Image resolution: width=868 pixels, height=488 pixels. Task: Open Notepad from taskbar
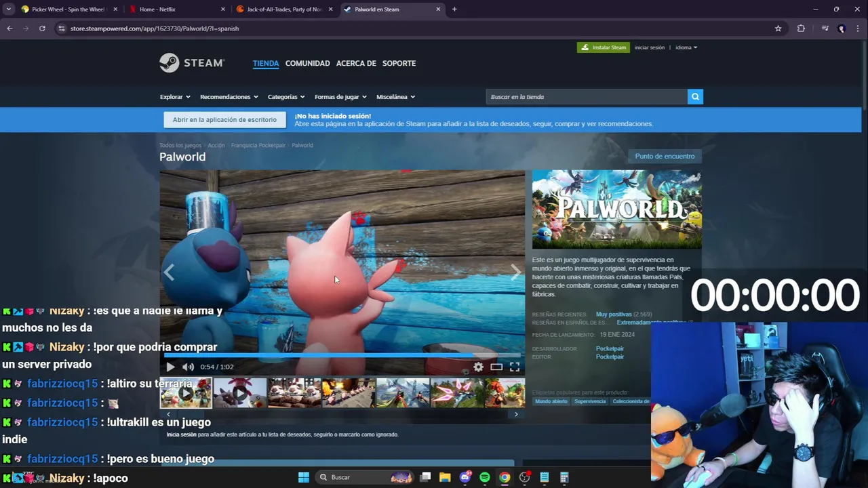(x=544, y=477)
